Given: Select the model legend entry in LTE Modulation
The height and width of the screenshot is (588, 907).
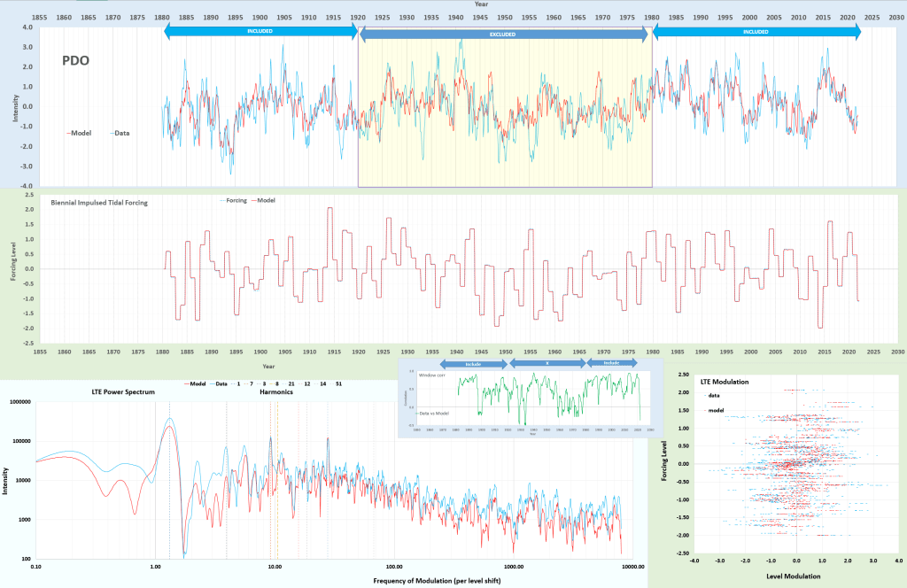Looking at the screenshot, I should pyautogui.click(x=716, y=411).
